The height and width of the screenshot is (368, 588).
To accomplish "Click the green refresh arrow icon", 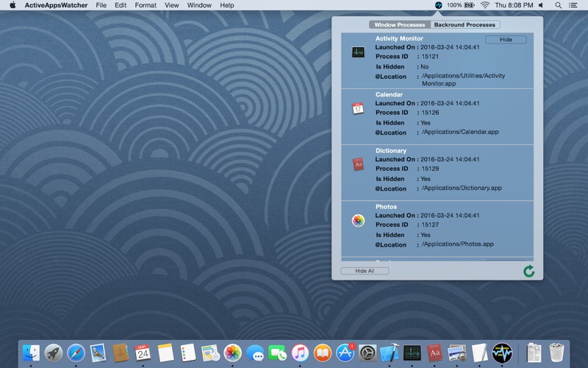I will (528, 271).
